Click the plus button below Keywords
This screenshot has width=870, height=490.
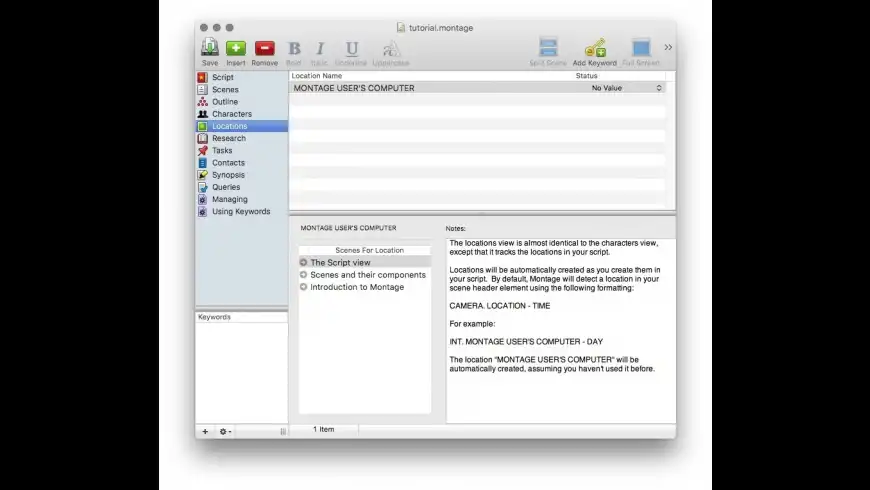pyautogui.click(x=205, y=431)
